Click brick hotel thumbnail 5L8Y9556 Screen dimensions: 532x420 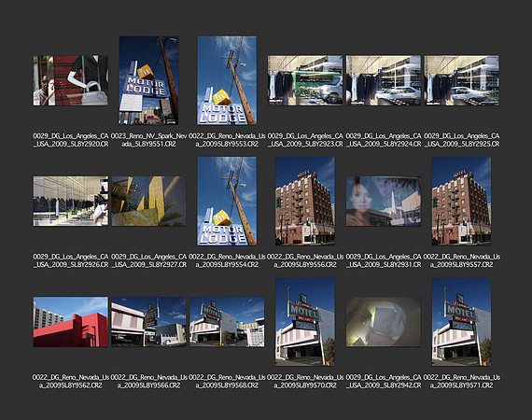pos(305,201)
